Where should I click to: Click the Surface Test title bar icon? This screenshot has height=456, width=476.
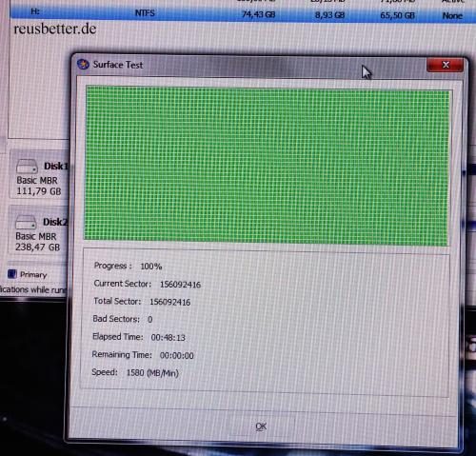coord(83,65)
